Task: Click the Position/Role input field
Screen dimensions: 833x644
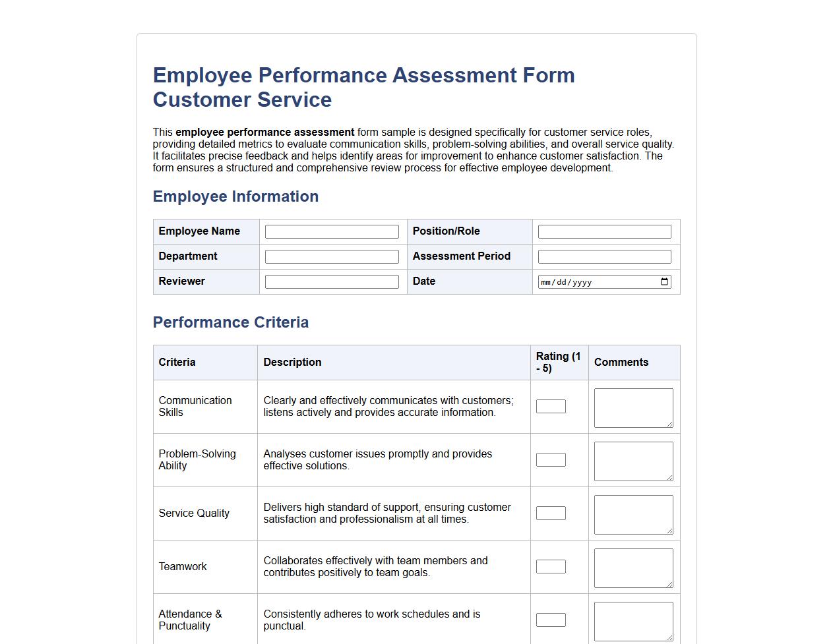Action: (x=603, y=231)
